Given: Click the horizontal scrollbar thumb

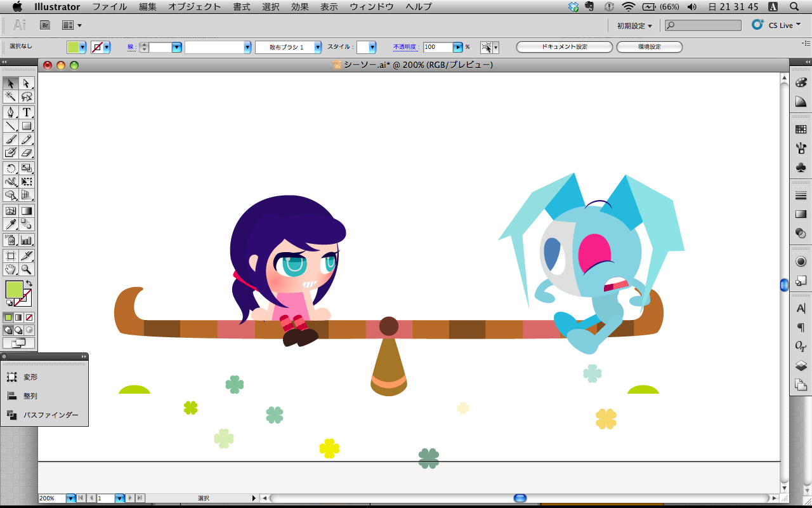Looking at the screenshot, I should (520, 498).
